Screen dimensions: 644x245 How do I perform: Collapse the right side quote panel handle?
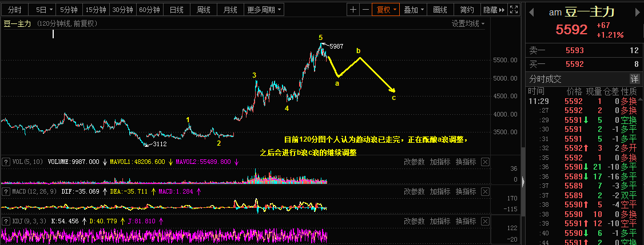click(523, 182)
